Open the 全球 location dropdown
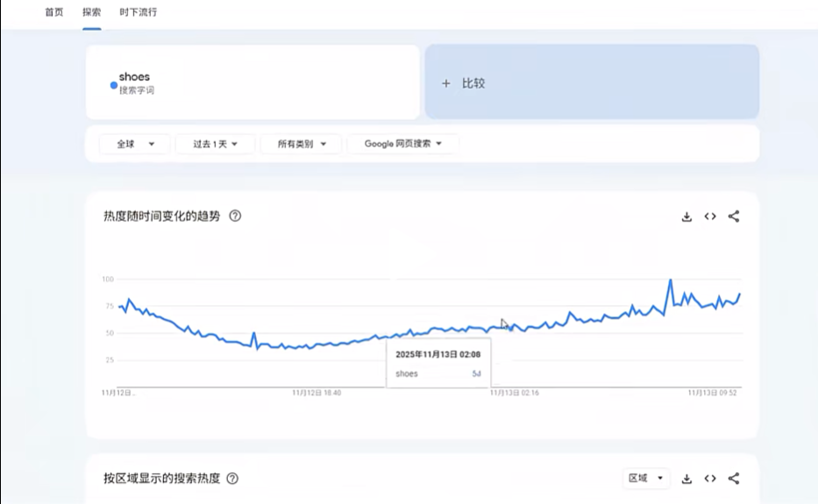 (x=134, y=144)
